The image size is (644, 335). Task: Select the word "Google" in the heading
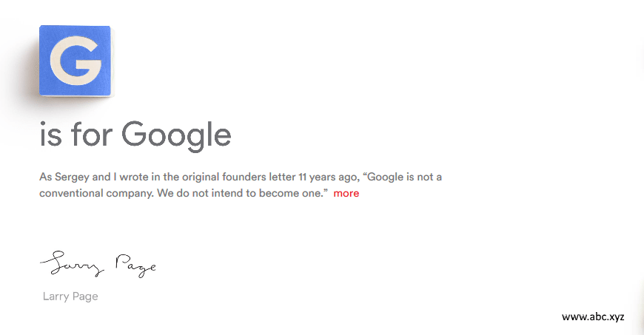pyautogui.click(x=176, y=135)
